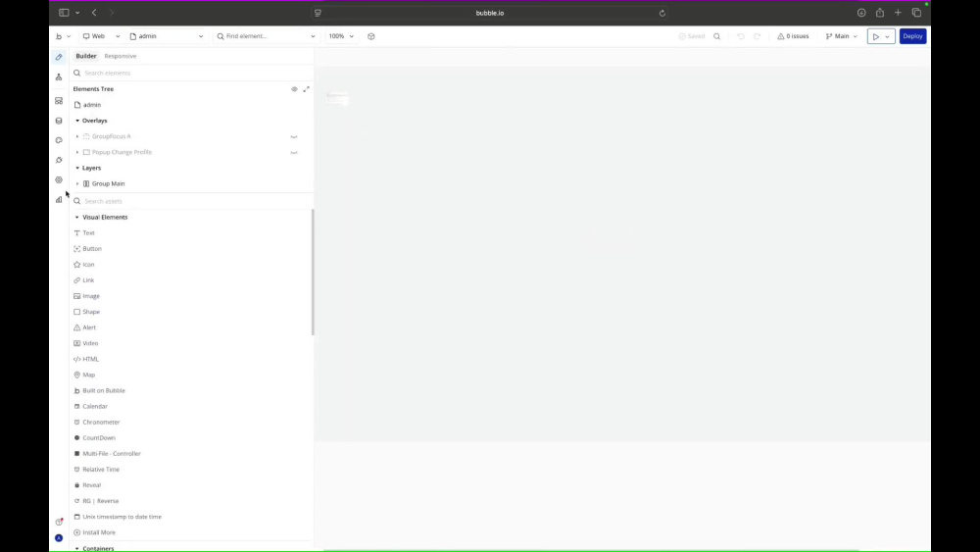Open the Web platform dropdown
The image size is (980, 552).
point(101,36)
